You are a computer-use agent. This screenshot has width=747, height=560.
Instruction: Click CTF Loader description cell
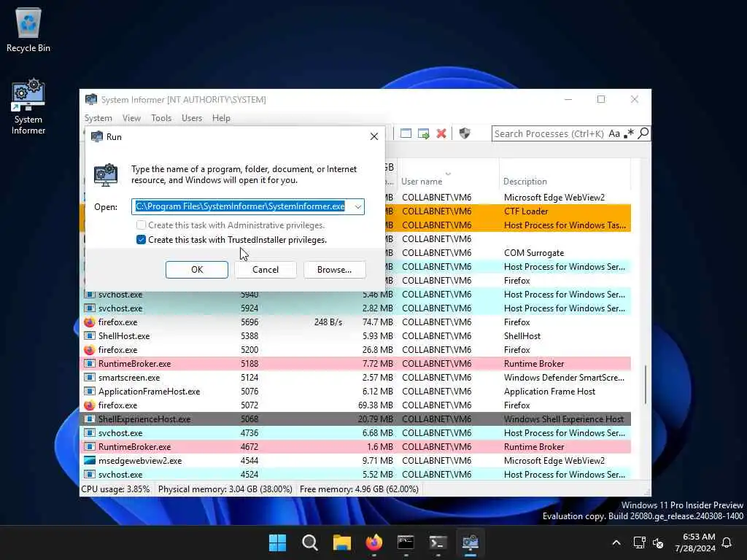526,211
